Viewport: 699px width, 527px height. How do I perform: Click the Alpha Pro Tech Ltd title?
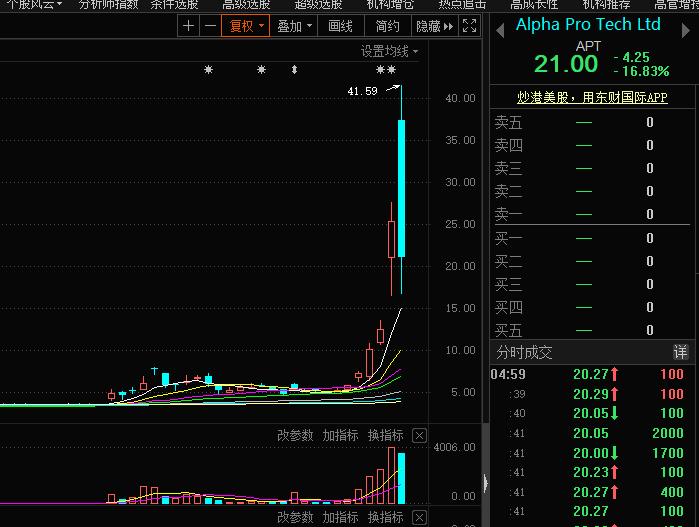[588, 25]
